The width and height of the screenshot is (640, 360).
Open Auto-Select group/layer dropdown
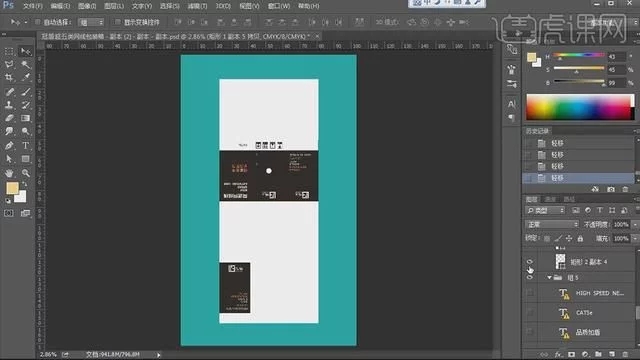91,22
